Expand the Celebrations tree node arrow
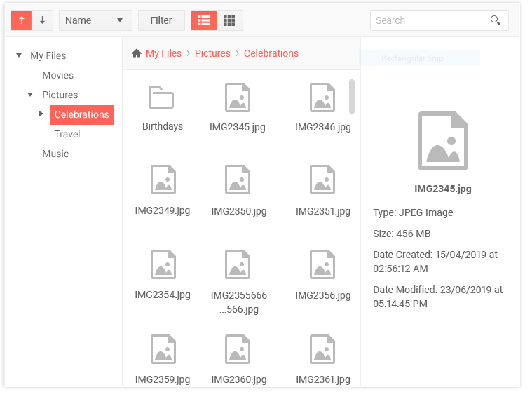The width and height of the screenshot is (529, 396). 41,114
